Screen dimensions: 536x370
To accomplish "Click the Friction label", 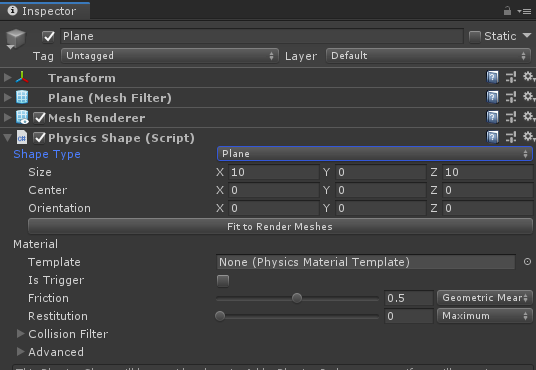I will (48, 298).
